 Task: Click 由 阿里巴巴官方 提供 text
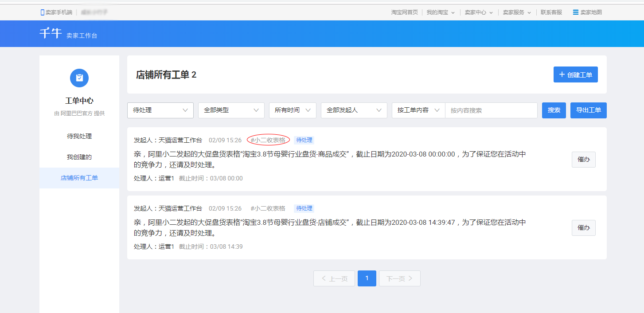coord(79,113)
